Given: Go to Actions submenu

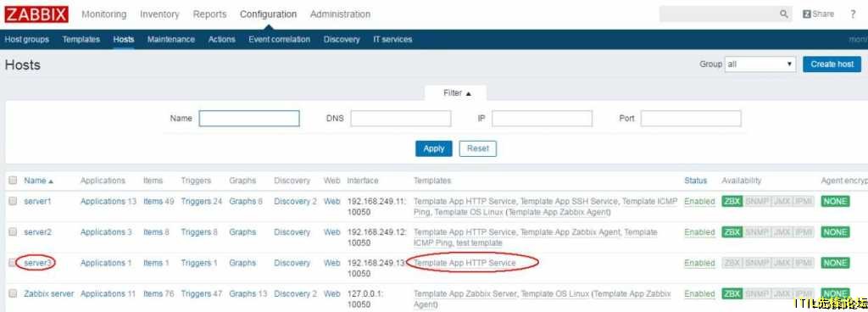Looking at the screenshot, I should coord(221,39).
